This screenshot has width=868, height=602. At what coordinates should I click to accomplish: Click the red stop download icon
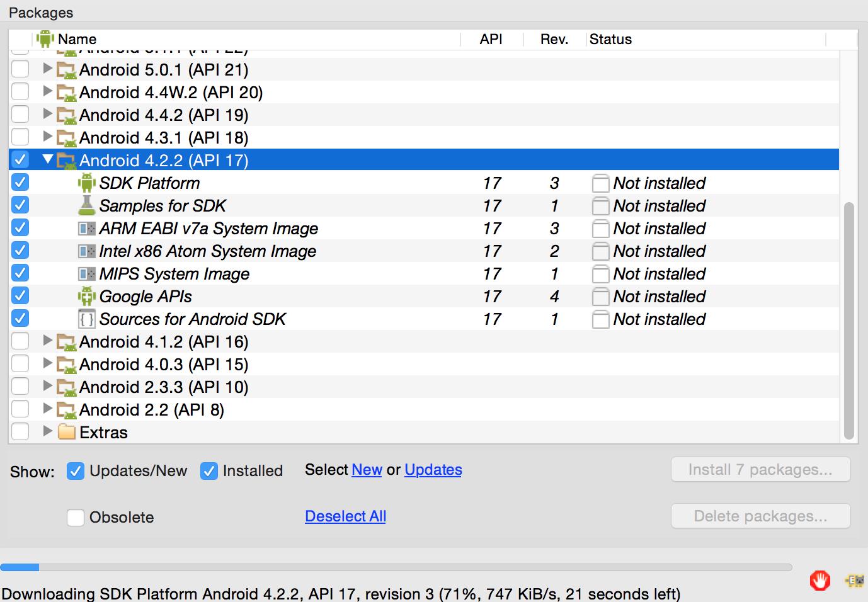click(x=819, y=580)
